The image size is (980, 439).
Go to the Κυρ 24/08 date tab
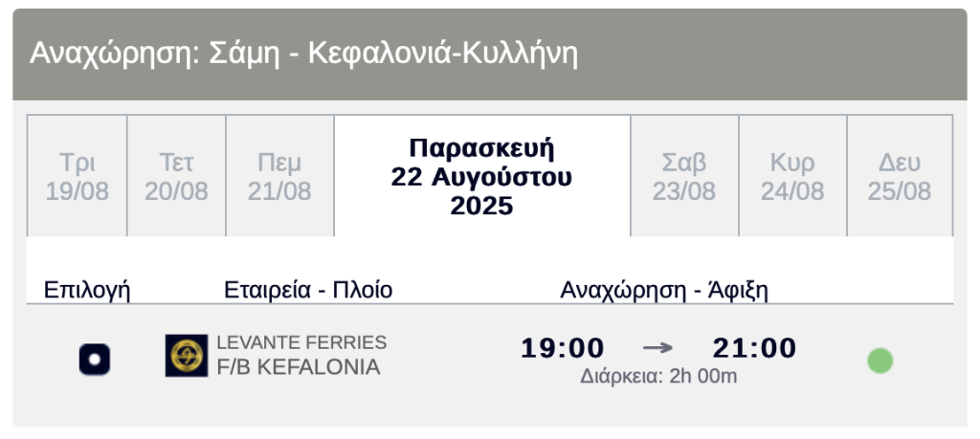(x=792, y=176)
